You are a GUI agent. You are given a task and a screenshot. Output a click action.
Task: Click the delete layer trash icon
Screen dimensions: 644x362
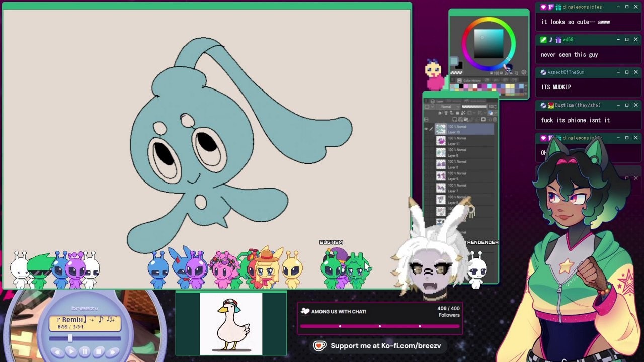[495, 119]
